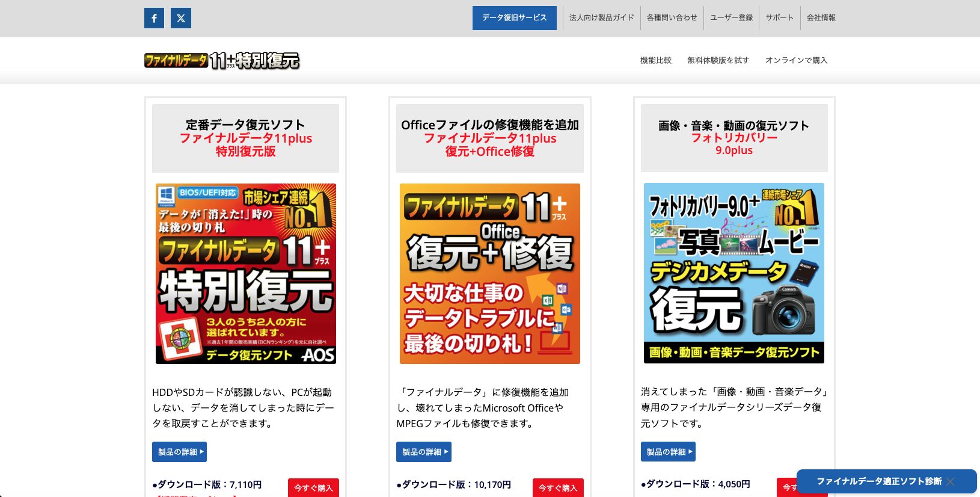Select 無料体験版を試す navigation link
The image size is (980, 497).
point(718,60)
